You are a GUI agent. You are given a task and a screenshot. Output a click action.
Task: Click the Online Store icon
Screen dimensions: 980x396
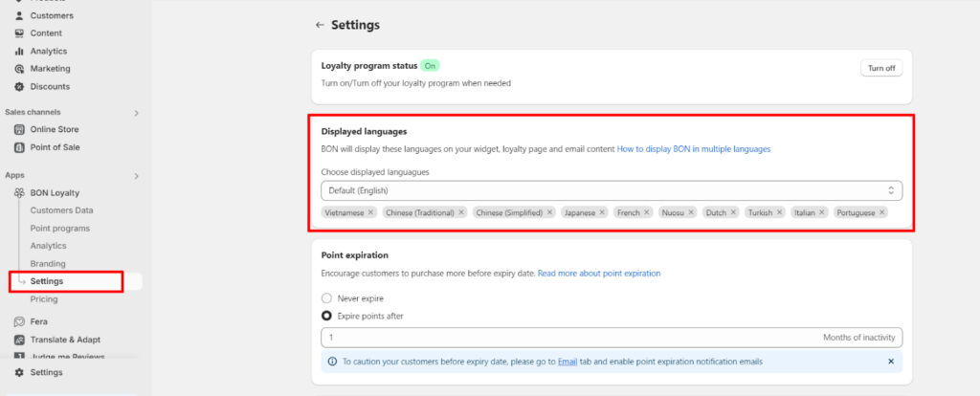(19, 129)
